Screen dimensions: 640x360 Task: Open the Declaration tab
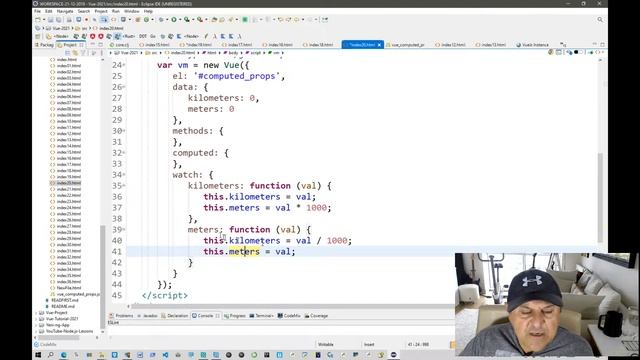(x=175, y=316)
